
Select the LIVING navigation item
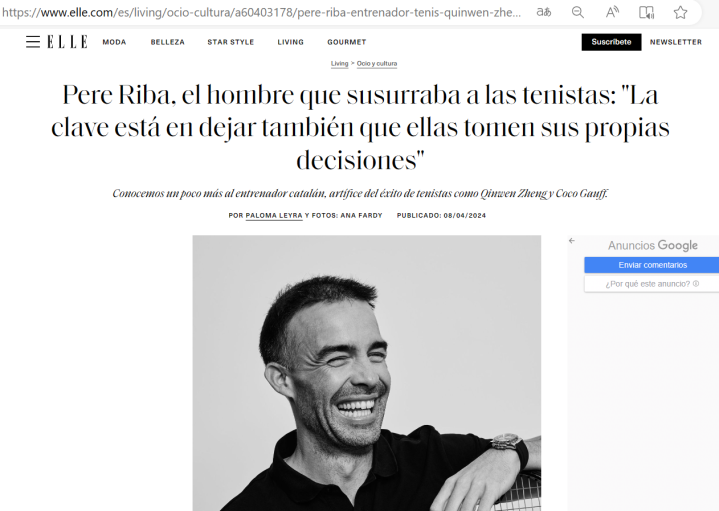click(290, 42)
